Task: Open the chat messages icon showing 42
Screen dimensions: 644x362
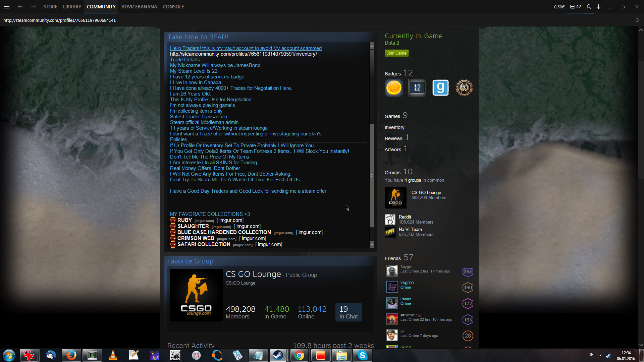Action: 575,7
